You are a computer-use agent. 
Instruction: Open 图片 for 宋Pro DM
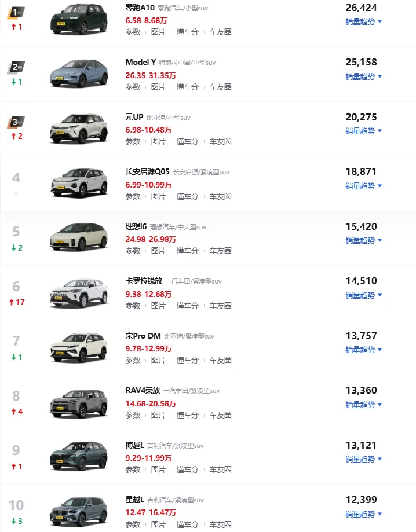(158, 360)
